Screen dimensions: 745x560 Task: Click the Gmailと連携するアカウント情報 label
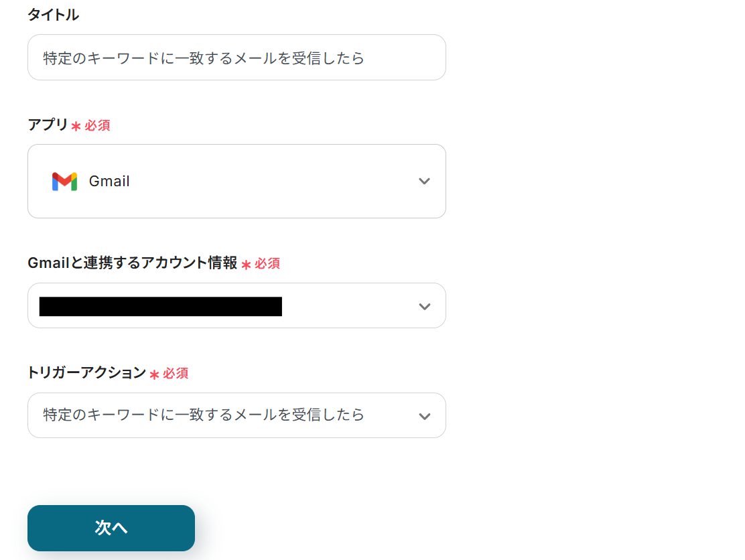coord(133,263)
